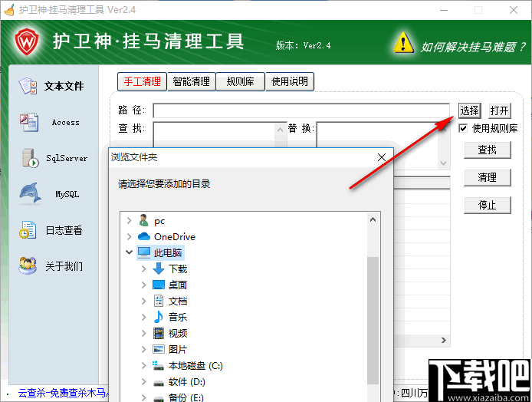Switch to the 手工清理 tab
Image resolution: width=532 pixels, height=402 pixels.
[142, 81]
